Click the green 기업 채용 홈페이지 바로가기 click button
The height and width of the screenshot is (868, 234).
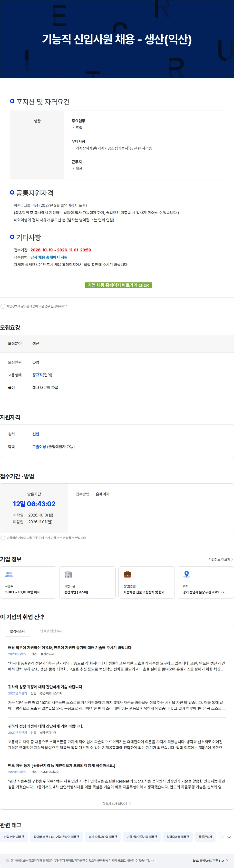coord(118,285)
